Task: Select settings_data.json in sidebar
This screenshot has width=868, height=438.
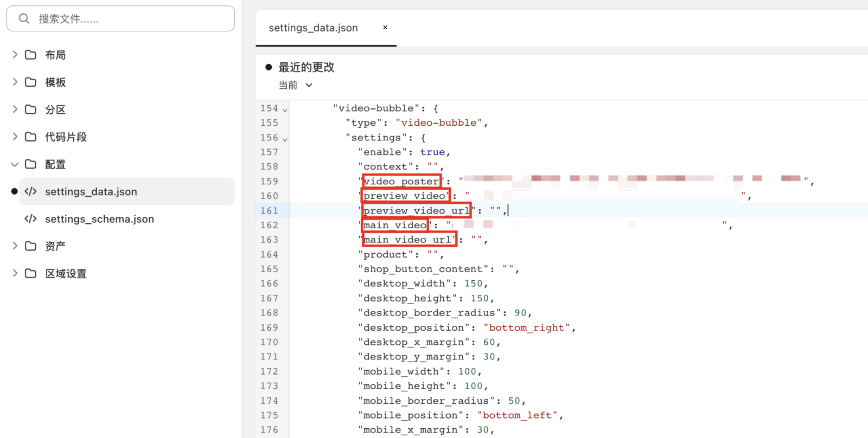Action: pos(91,192)
